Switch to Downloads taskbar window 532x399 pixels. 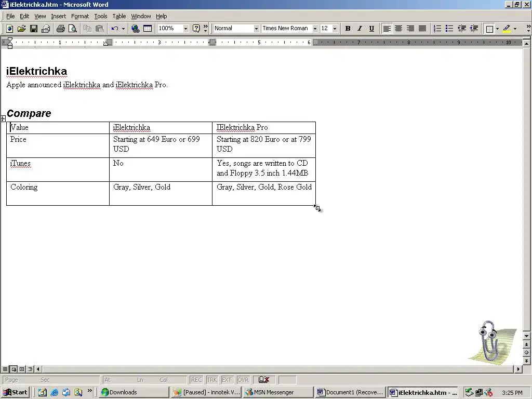coord(135,392)
